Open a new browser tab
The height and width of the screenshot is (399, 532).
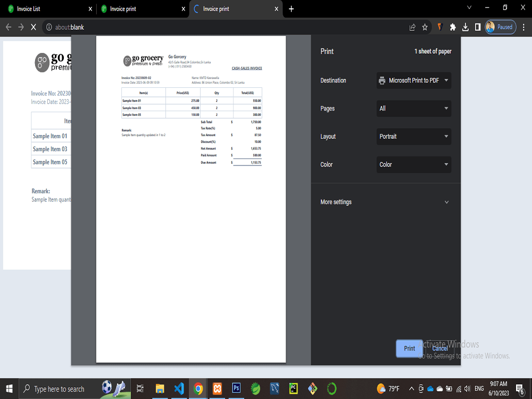(x=291, y=9)
